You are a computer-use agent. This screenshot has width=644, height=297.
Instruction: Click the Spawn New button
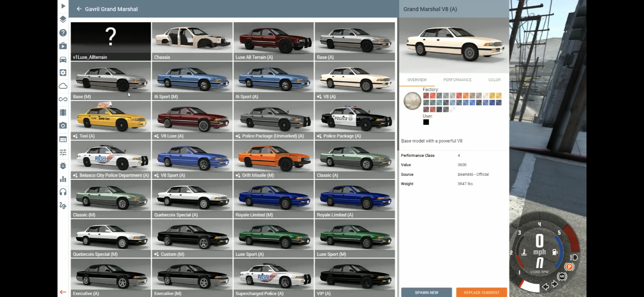coord(426,293)
